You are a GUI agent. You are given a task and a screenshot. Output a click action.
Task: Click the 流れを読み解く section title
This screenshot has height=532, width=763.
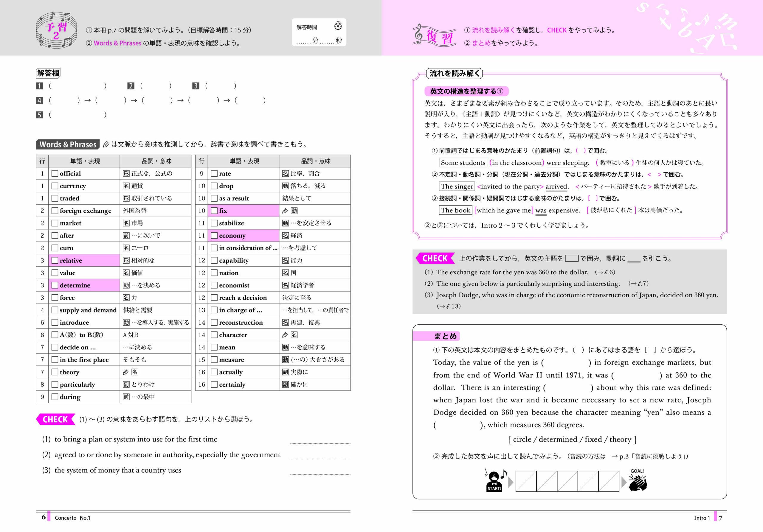[x=454, y=73]
